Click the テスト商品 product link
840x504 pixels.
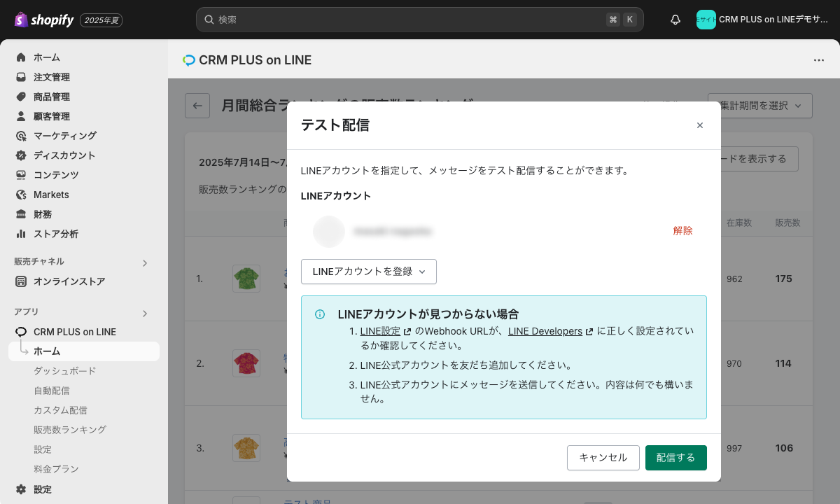pyautogui.click(x=308, y=501)
